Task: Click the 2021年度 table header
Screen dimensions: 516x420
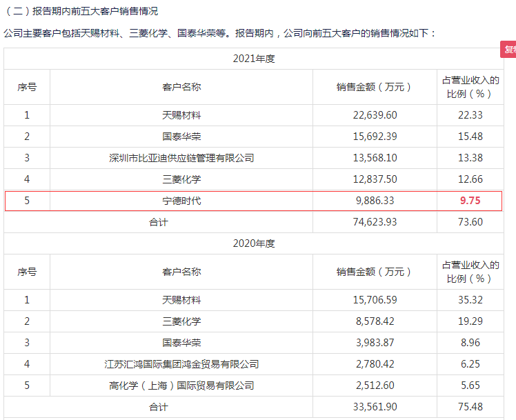Action: 254,59
